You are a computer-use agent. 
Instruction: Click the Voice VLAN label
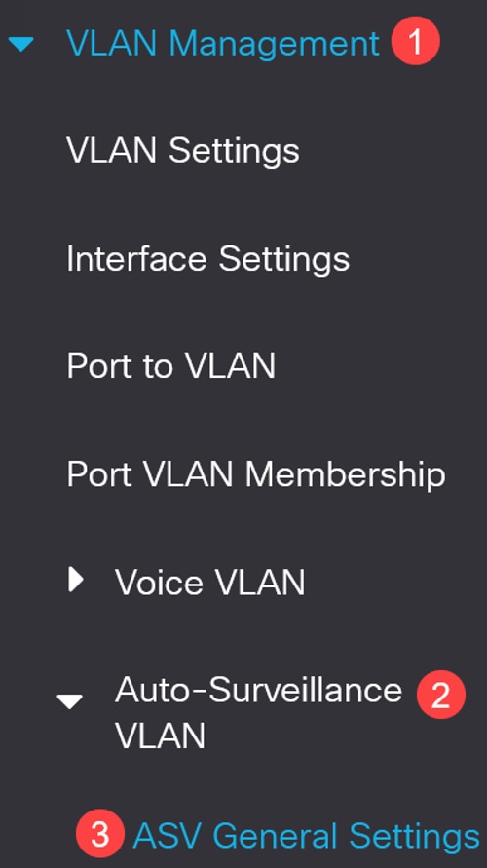[x=209, y=583]
